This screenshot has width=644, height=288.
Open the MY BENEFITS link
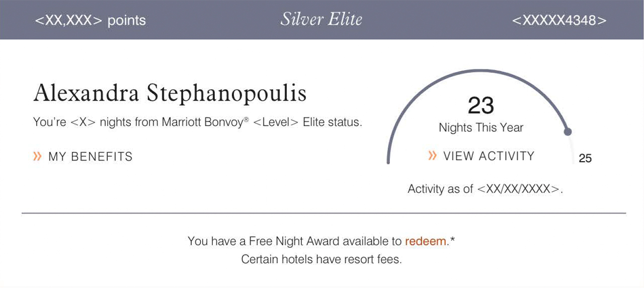pyautogui.click(x=91, y=157)
